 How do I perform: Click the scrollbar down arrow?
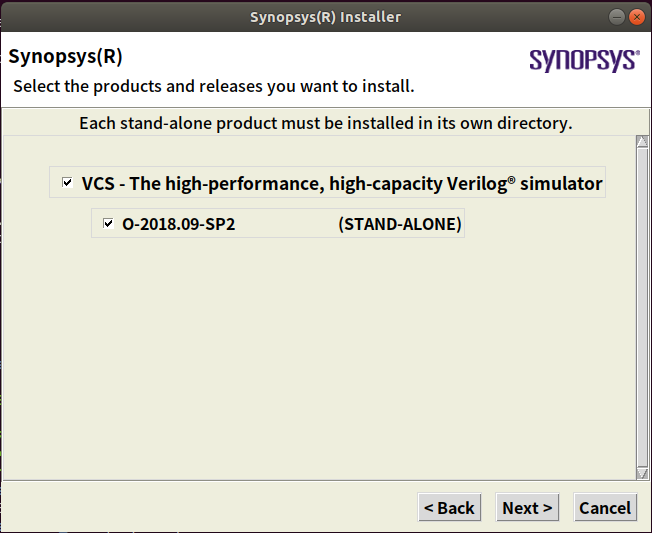642,472
